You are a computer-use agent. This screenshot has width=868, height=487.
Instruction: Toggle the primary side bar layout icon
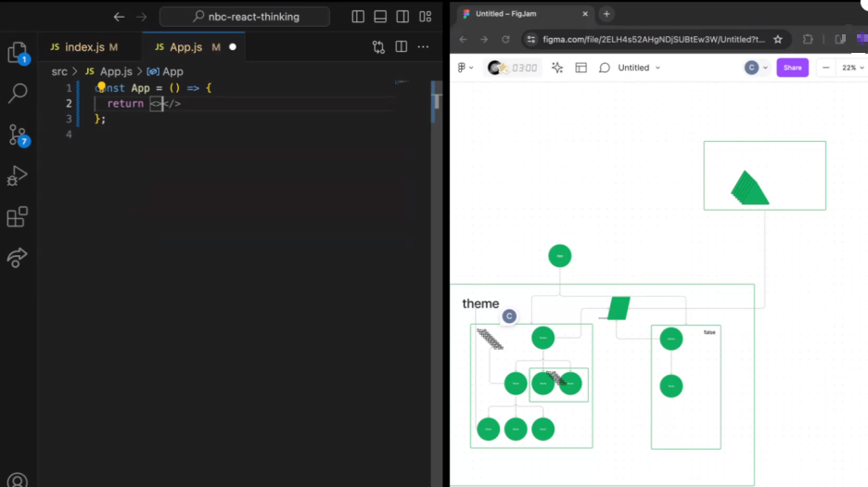358,17
